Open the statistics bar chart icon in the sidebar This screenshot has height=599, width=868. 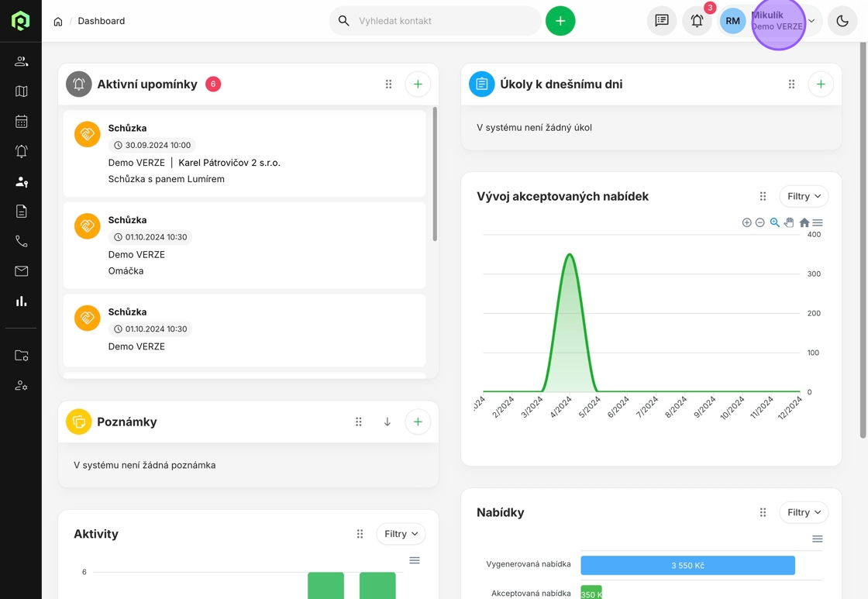pos(21,301)
